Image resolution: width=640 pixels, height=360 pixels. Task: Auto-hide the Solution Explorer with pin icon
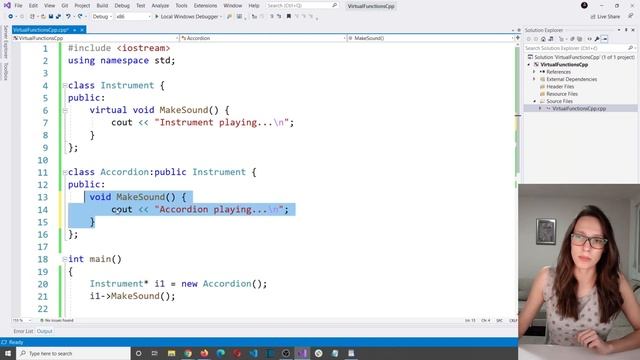[x=626, y=30]
